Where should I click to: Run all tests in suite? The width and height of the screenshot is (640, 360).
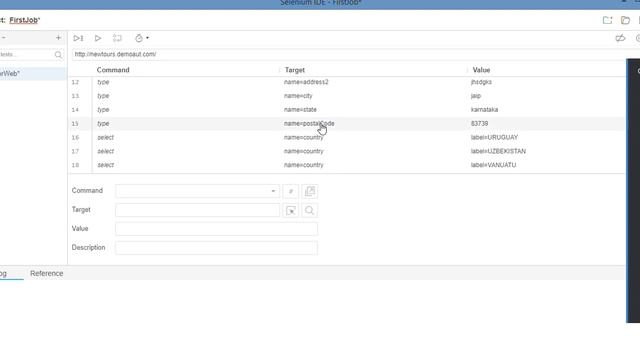coord(78,38)
